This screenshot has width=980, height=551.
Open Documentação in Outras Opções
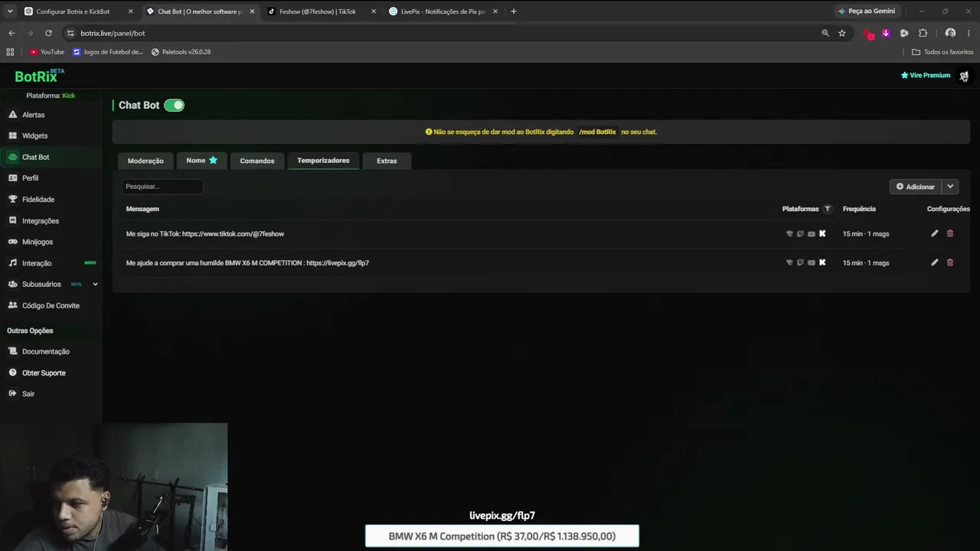(45, 351)
